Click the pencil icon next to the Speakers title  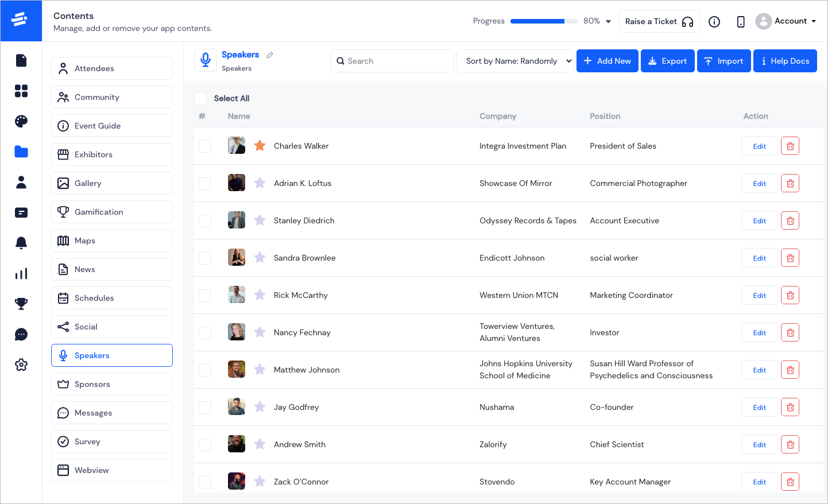(x=270, y=55)
